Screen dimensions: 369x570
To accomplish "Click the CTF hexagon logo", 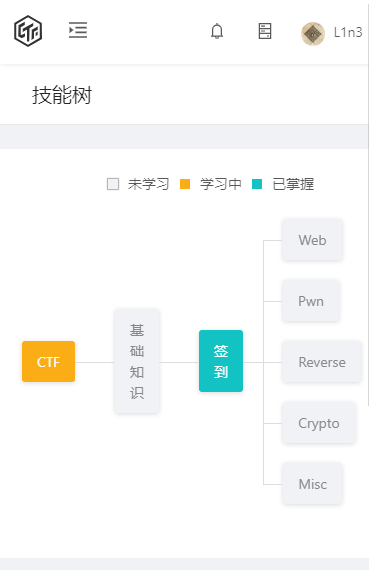I will pos(28,31).
